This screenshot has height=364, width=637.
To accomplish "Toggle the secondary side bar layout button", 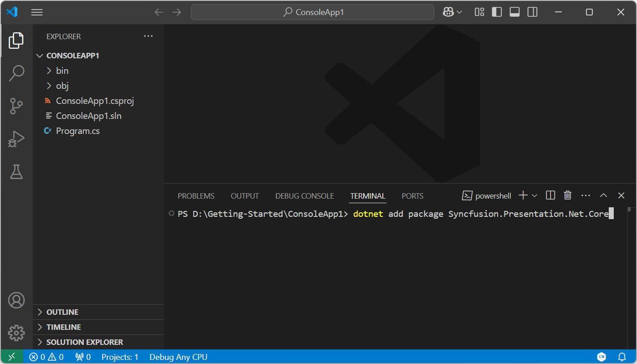I will coord(532,12).
